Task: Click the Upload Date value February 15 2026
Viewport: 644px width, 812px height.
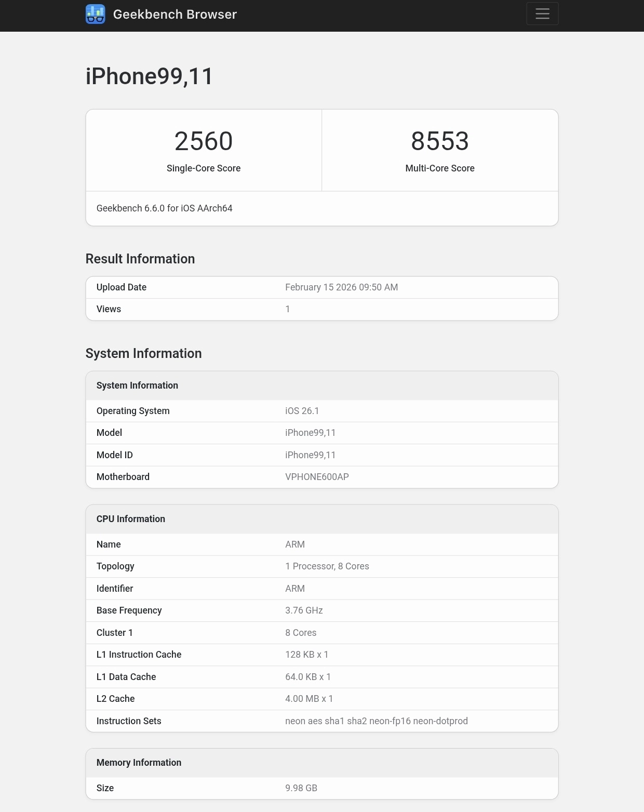Action: (341, 287)
